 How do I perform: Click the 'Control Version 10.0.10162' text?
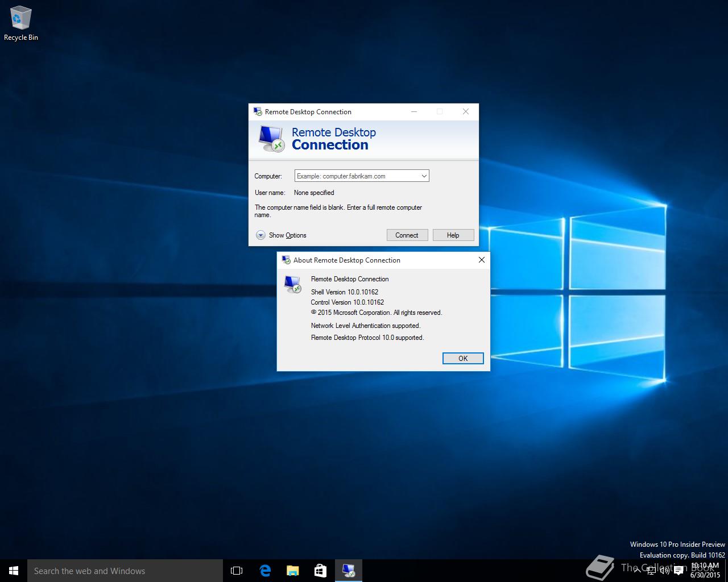tap(348, 302)
